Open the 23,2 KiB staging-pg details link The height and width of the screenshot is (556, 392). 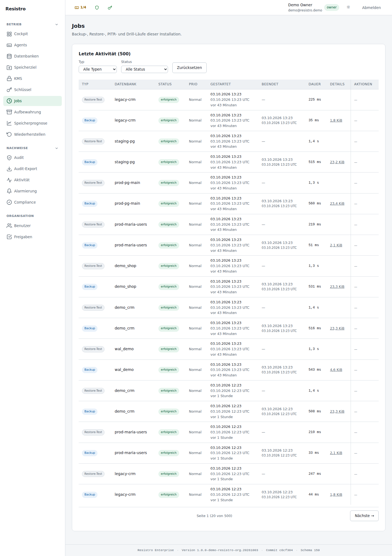pos(337,162)
